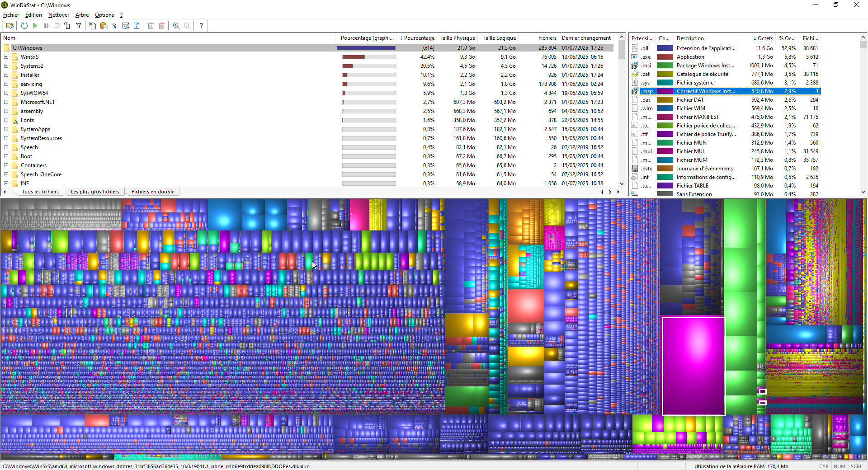Click the .msi green color swatch

pyautogui.click(x=665, y=65)
